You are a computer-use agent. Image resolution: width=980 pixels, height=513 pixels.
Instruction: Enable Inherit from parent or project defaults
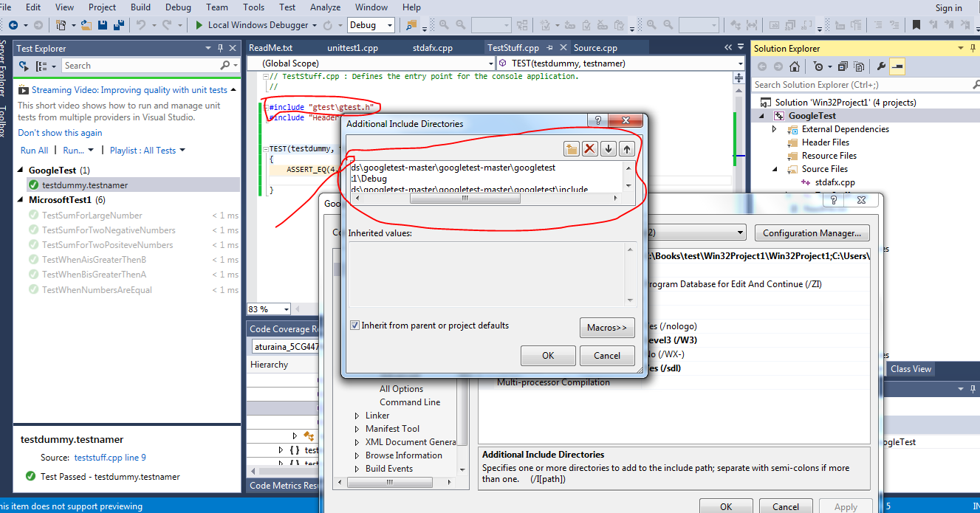click(x=355, y=325)
